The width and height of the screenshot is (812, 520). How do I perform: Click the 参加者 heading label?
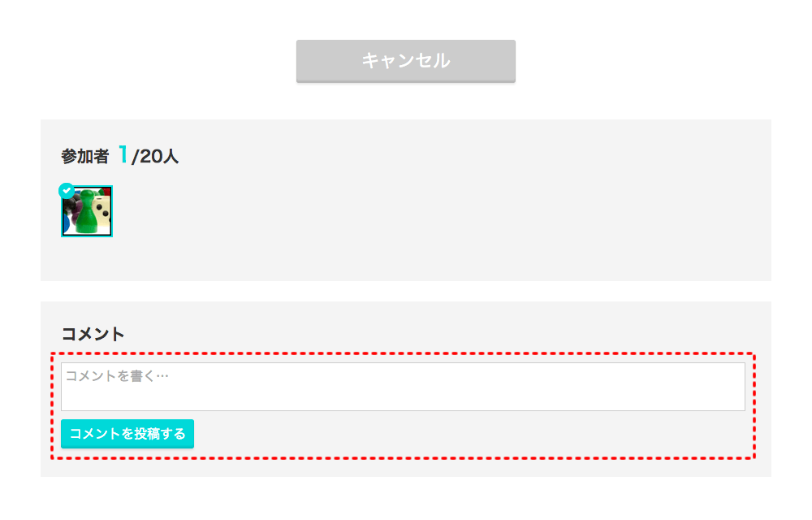(84, 157)
